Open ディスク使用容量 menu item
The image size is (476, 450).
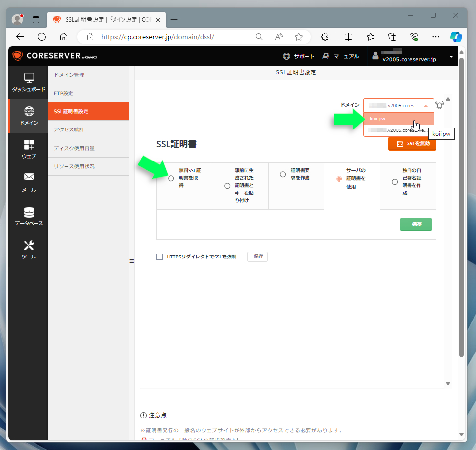(88, 148)
